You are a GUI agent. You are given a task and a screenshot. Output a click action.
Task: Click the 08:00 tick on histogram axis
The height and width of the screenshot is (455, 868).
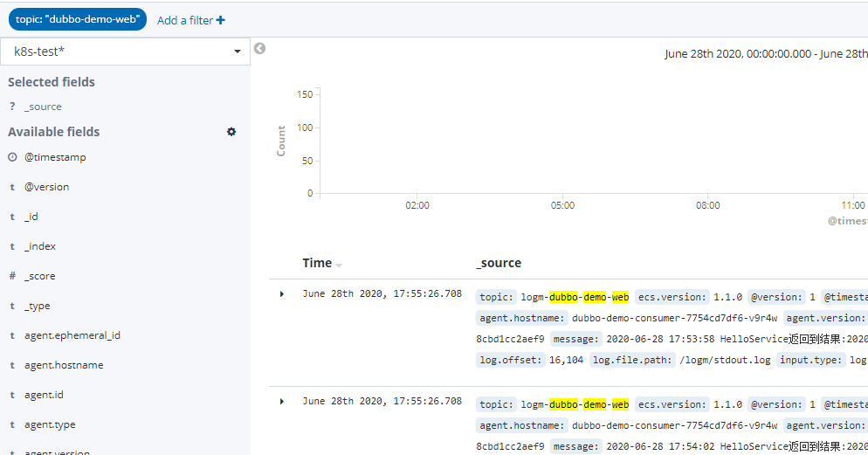[x=708, y=205]
